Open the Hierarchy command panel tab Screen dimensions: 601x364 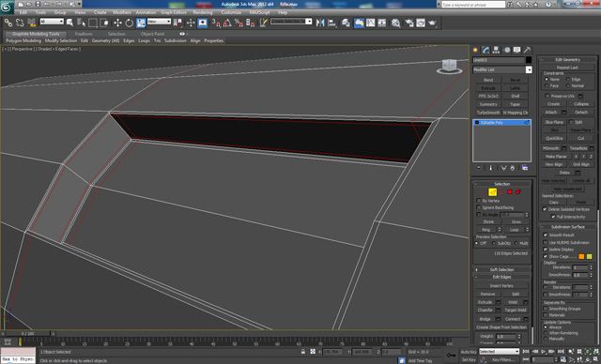point(497,50)
